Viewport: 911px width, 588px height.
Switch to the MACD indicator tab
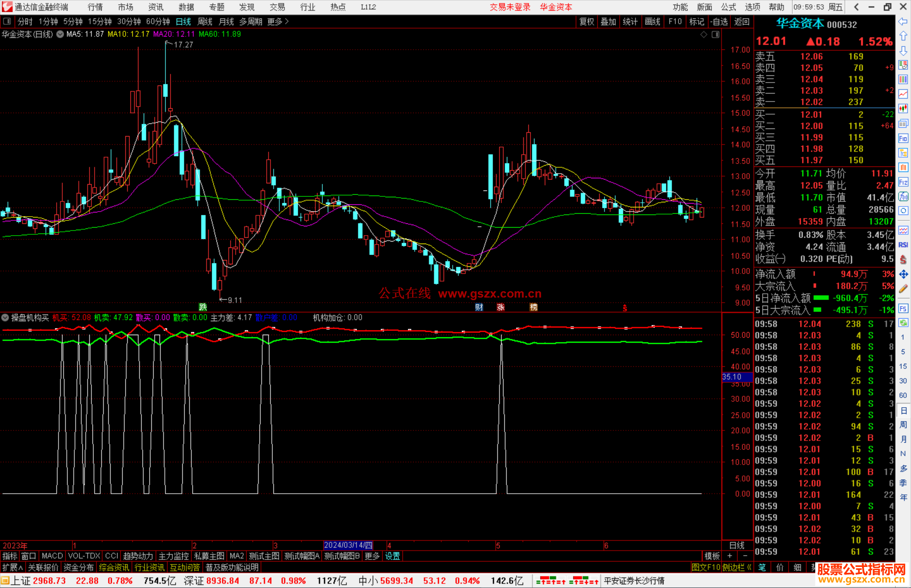tap(52, 556)
